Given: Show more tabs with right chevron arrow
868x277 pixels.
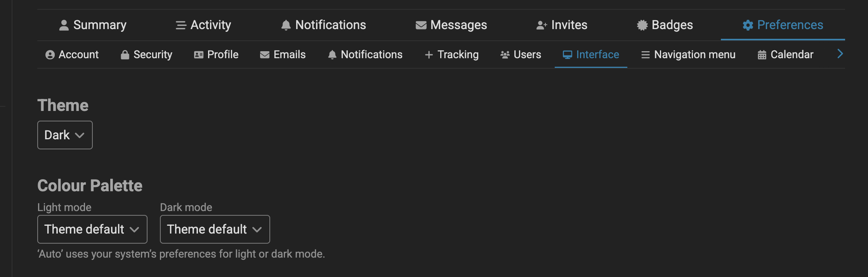Looking at the screenshot, I should (840, 54).
